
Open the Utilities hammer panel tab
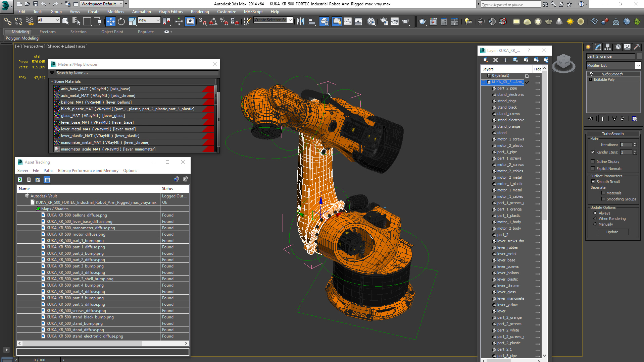pyautogui.click(x=637, y=47)
